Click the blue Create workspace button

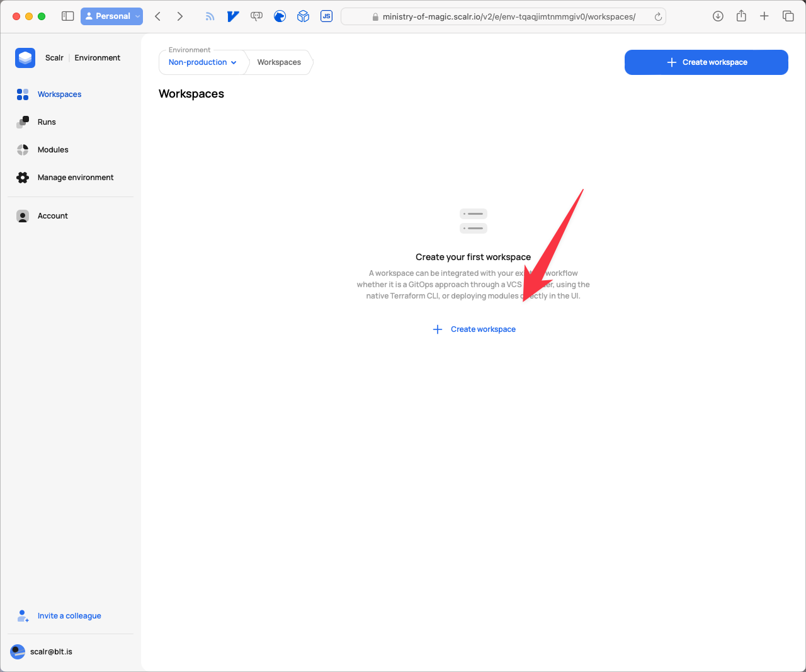point(707,62)
